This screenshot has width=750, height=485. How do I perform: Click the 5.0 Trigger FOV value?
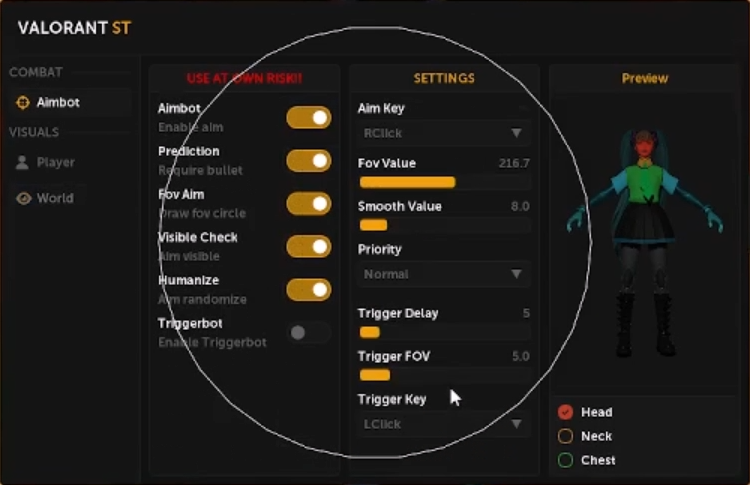click(521, 356)
